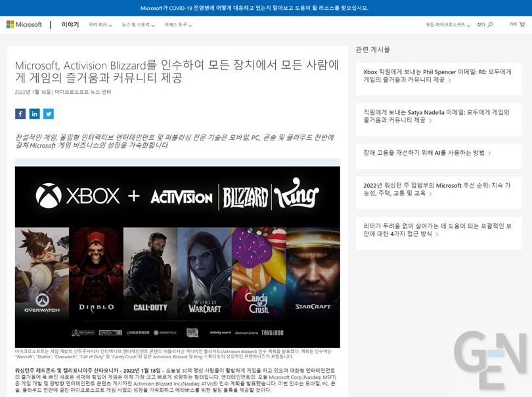Screen dimensions: 532x397
Task: Open search with the 찾다 magnifier
Action: [485, 25]
